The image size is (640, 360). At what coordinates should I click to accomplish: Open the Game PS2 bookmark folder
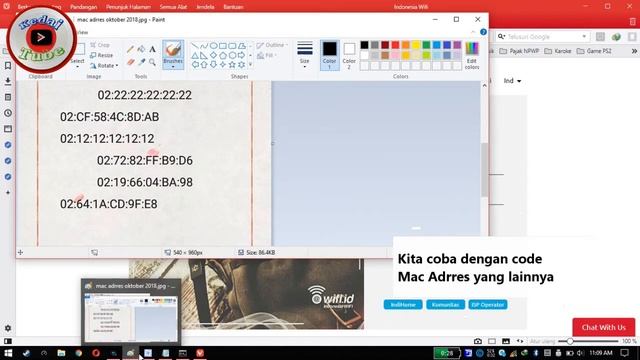click(594, 51)
